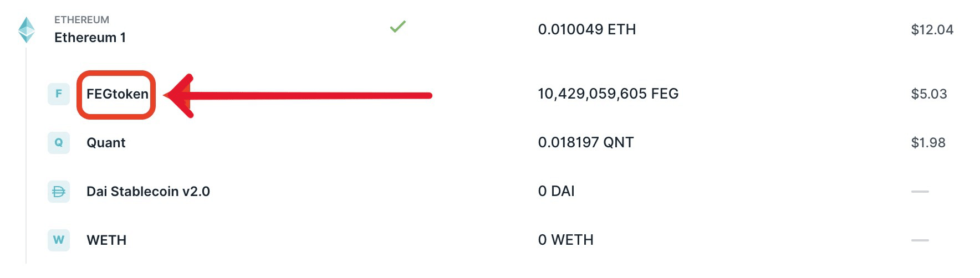Click the Quant Q icon
980x278 pixels.
click(59, 143)
